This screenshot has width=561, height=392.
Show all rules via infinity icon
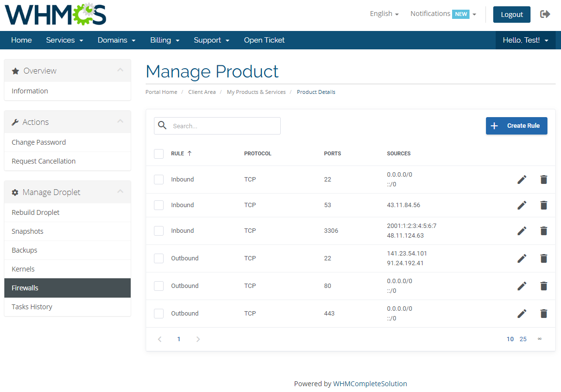tap(539, 339)
